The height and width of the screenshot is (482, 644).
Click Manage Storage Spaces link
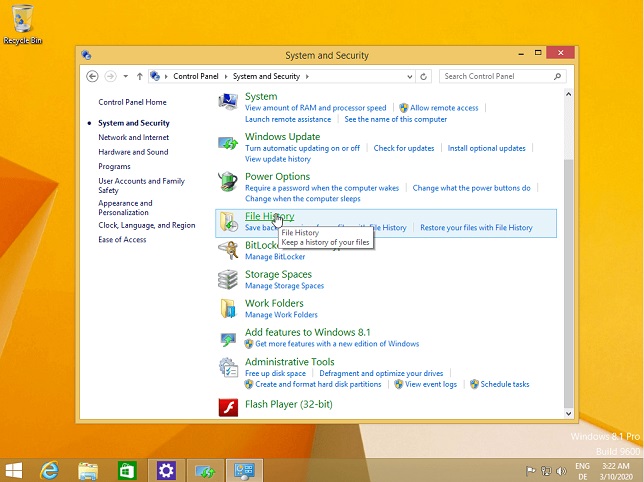click(x=284, y=286)
